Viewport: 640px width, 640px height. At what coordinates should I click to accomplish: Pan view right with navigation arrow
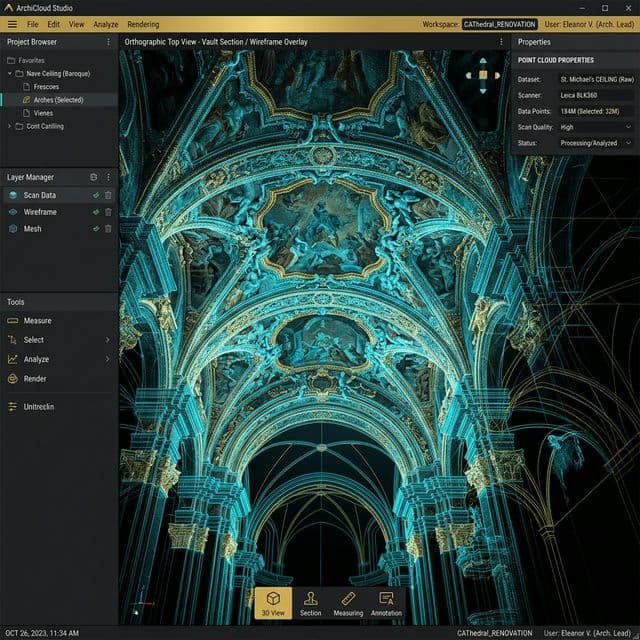(497, 76)
